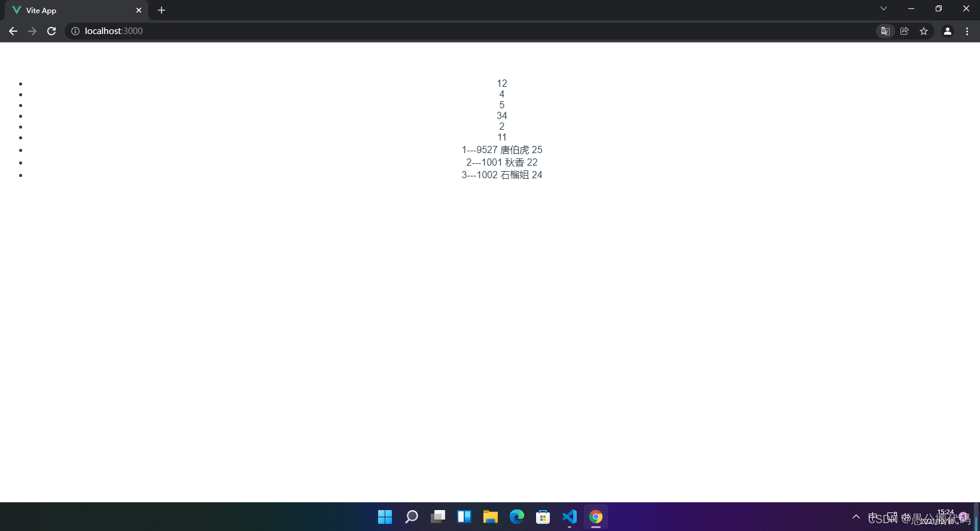Open a new browser tab
This screenshot has width=980, height=531.
162,10
